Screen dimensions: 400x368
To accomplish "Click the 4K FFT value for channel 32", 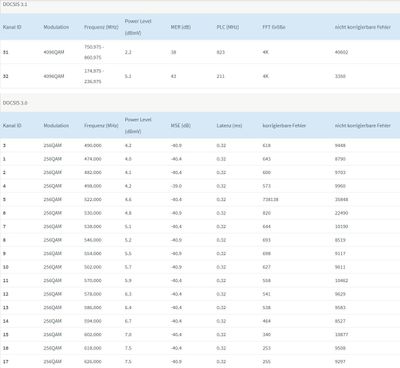I will click(x=265, y=76).
